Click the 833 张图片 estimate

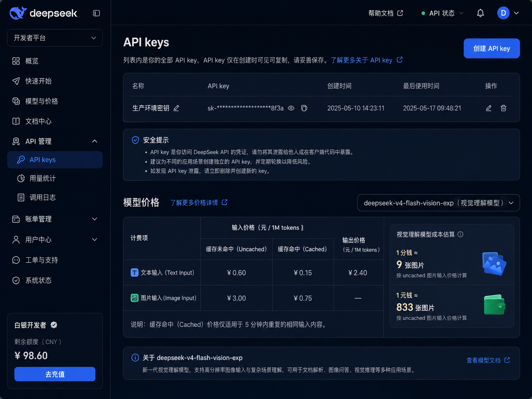[x=415, y=307]
